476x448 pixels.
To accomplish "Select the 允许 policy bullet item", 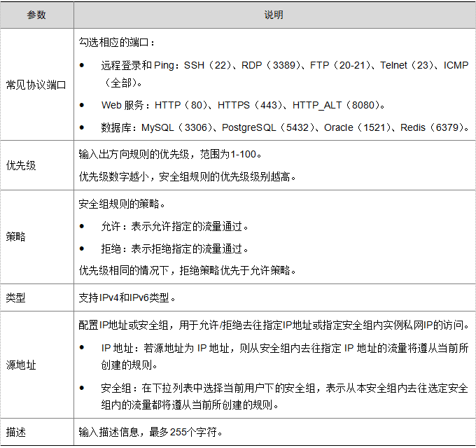I will (175, 227).
